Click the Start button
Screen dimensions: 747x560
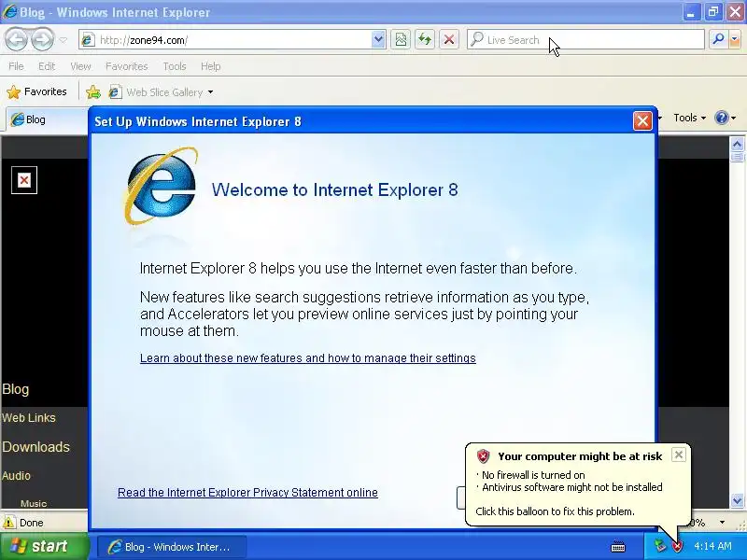[x=44, y=546]
